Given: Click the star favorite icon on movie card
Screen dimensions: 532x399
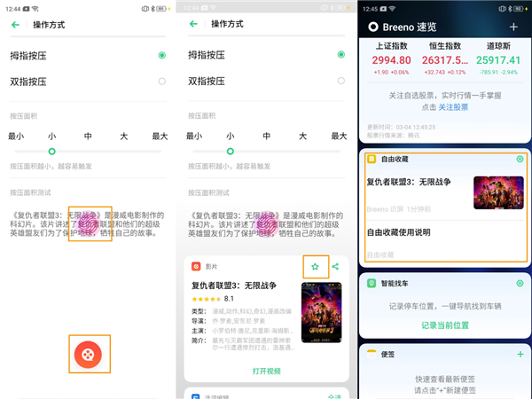Looking at the screenshot, I should [x=315, y=267].
